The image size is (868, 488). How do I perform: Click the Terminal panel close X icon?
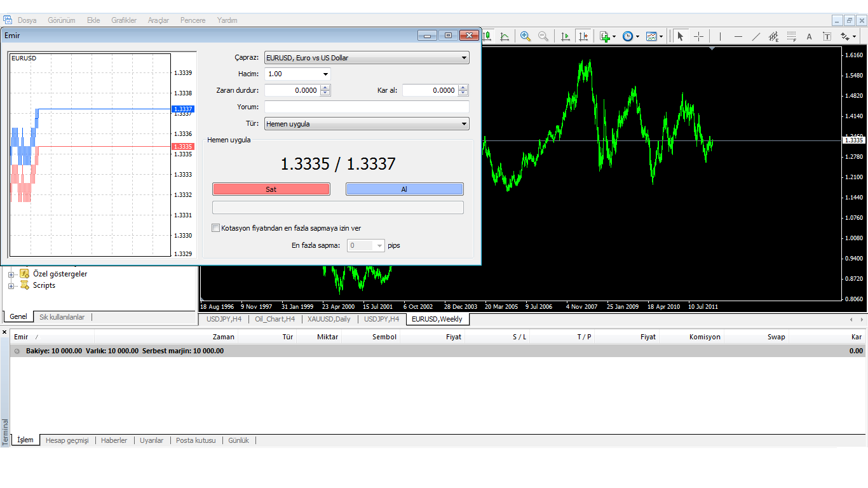point(4,332)
